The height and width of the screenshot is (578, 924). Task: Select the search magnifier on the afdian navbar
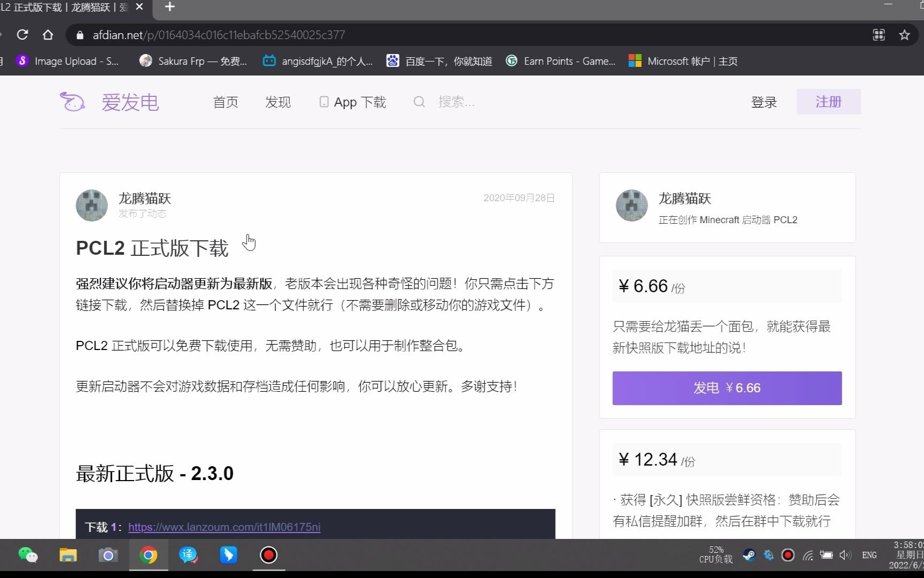(419, 102)
